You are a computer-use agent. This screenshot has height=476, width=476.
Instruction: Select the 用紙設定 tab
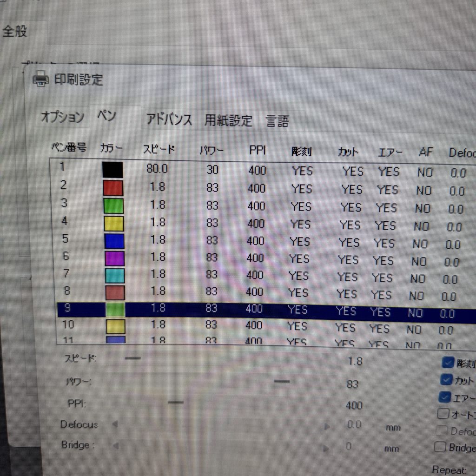pos(228,121)
